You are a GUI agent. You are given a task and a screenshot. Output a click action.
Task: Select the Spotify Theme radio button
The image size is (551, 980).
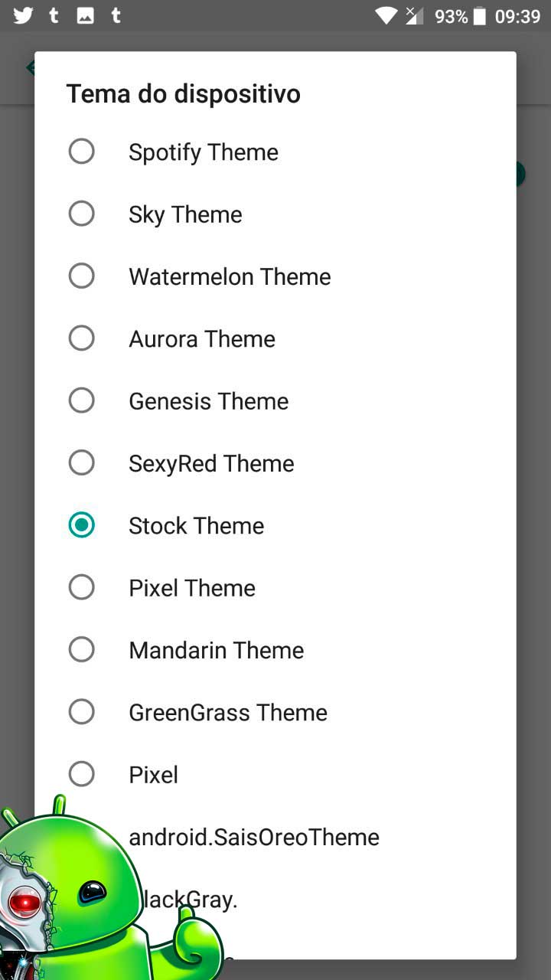pos(82,152)
